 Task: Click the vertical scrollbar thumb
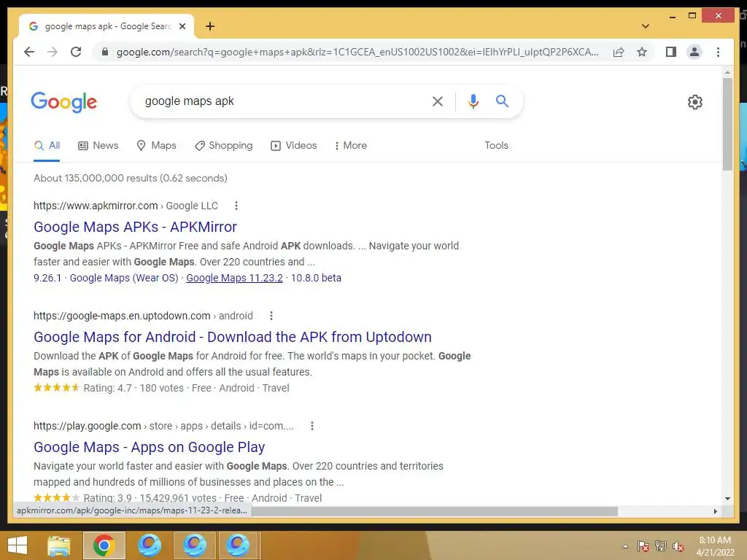click(x=727, y=124)
